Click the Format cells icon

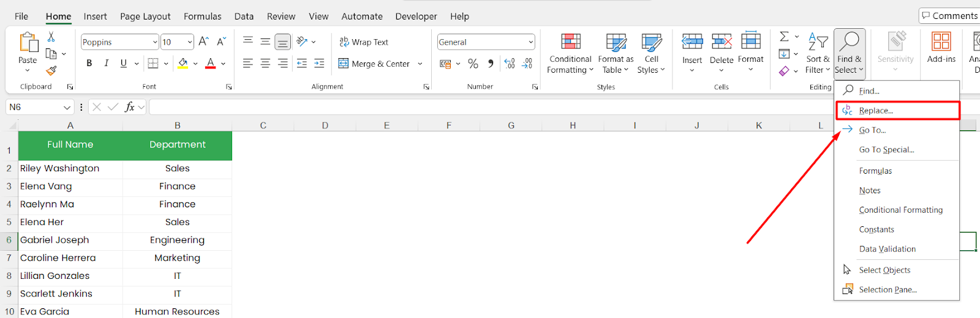click(751, 42)
